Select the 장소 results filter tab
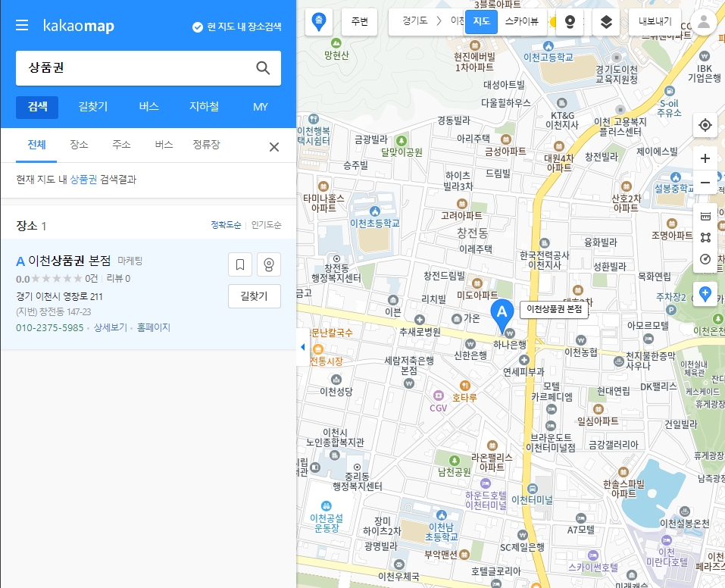 tap(79, 145)
